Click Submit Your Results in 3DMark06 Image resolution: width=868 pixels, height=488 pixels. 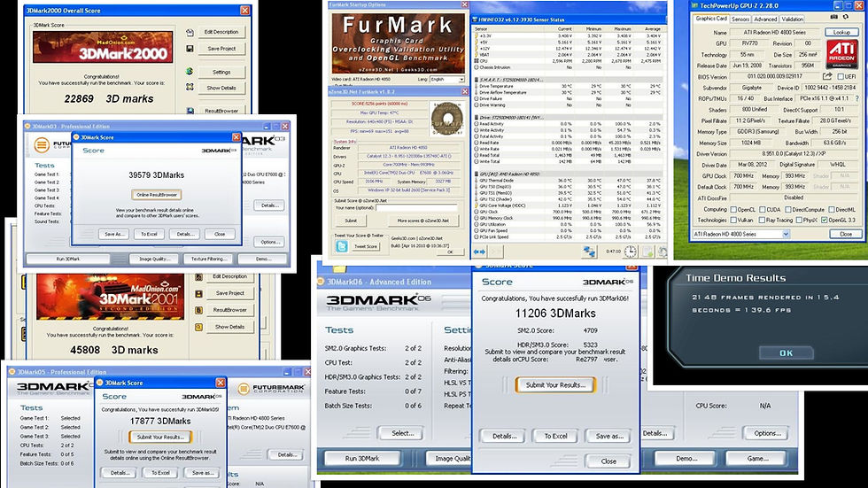coord(555,385)
